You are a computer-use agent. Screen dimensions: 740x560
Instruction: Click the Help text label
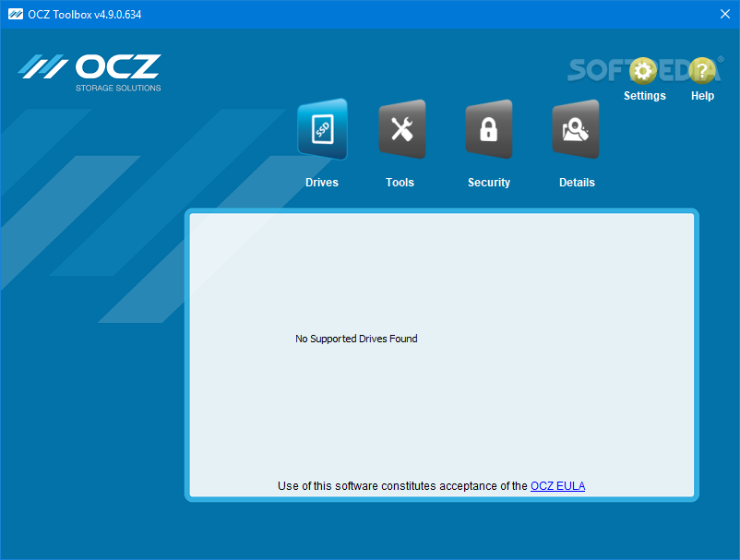[702, 96]
